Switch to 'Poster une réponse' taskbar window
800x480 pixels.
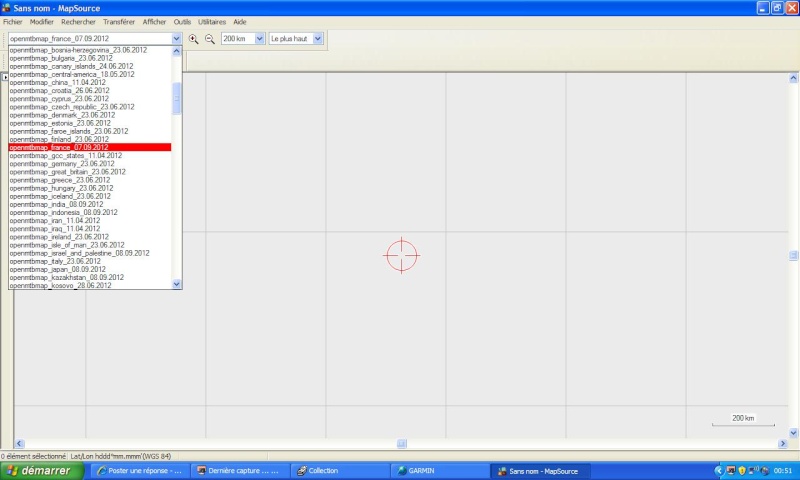coord(139,471)
